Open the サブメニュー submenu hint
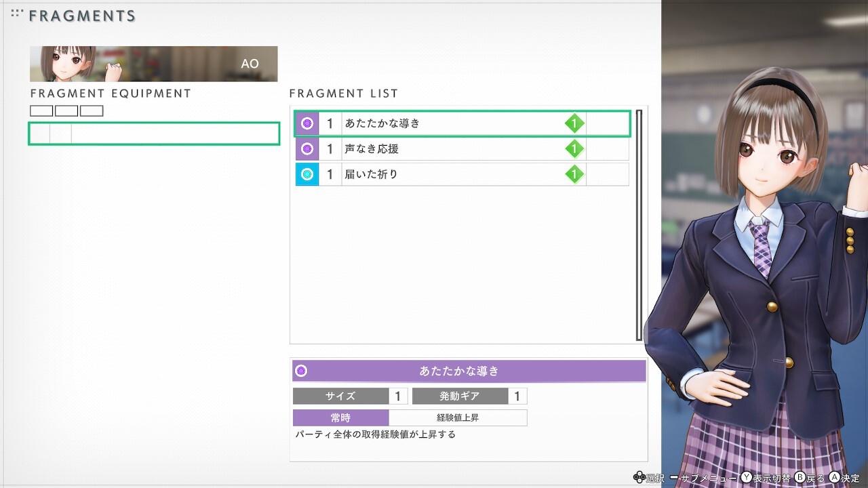Viewport: 868px width, 488px height. click(704, 479)
